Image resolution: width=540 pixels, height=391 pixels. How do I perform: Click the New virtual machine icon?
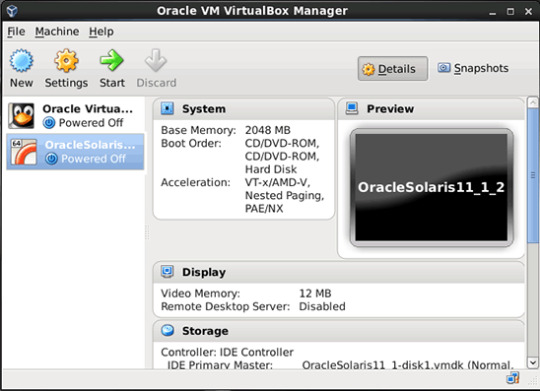(x=21, y=61)
